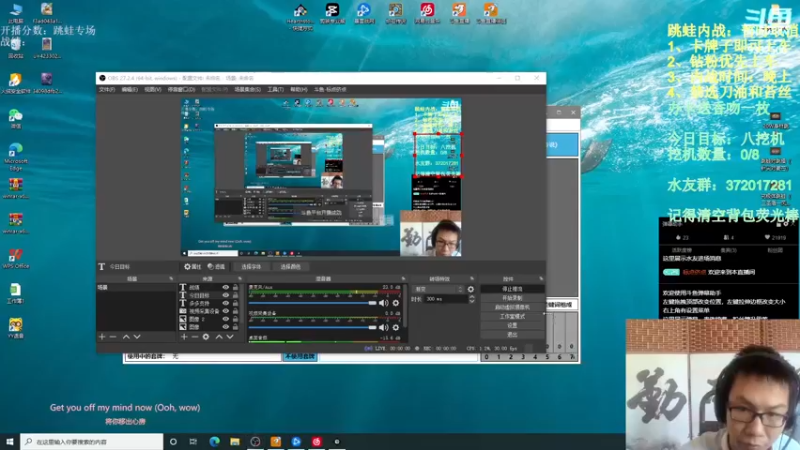The height and width of the screenshot is (450, 800).
Task: Move source up arrow in Sources panel
Action: (x=219, y=337)
